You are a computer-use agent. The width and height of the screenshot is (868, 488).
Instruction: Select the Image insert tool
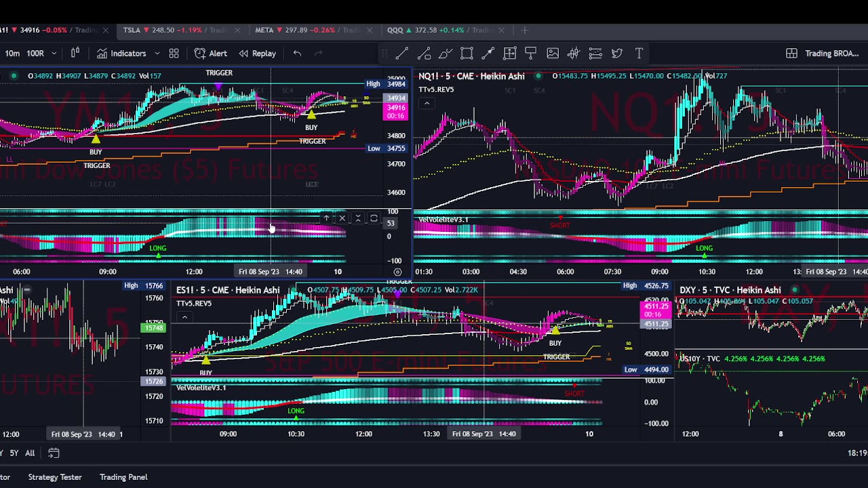[553, 54]
